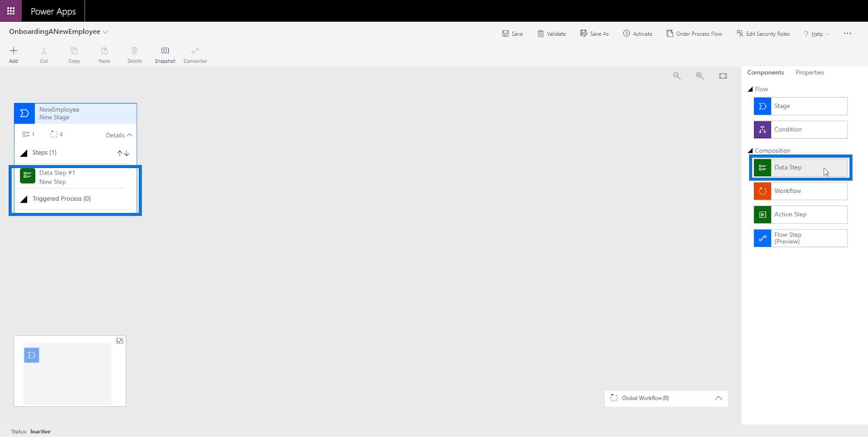Viewport: 868px width, 437px height.
Task: Zoom in the canvas
Action: 700,76
